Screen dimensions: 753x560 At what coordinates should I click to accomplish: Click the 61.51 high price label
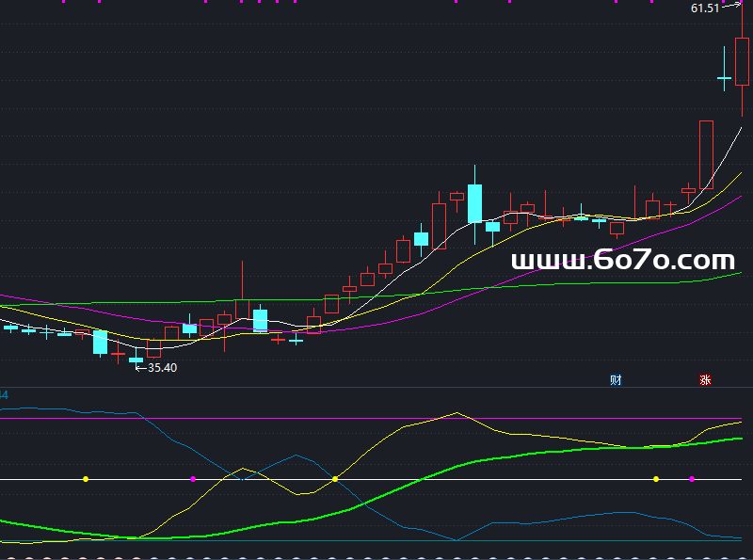point(704,8)
